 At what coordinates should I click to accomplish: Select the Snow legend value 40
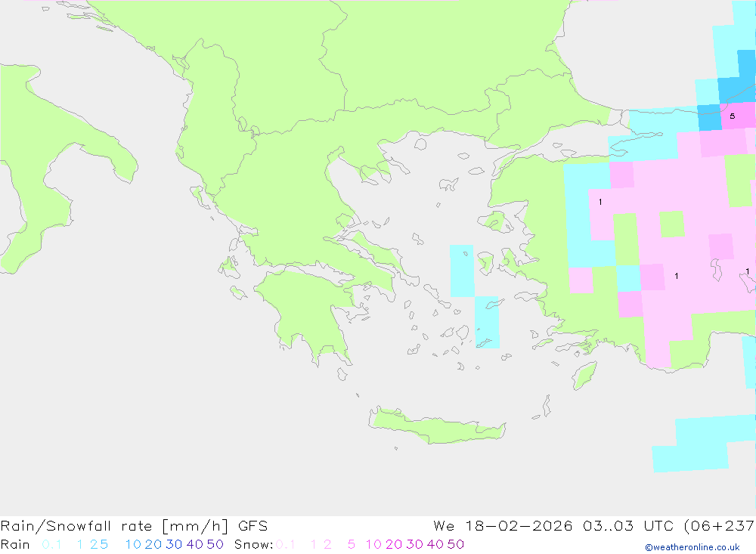pos(435,544)
